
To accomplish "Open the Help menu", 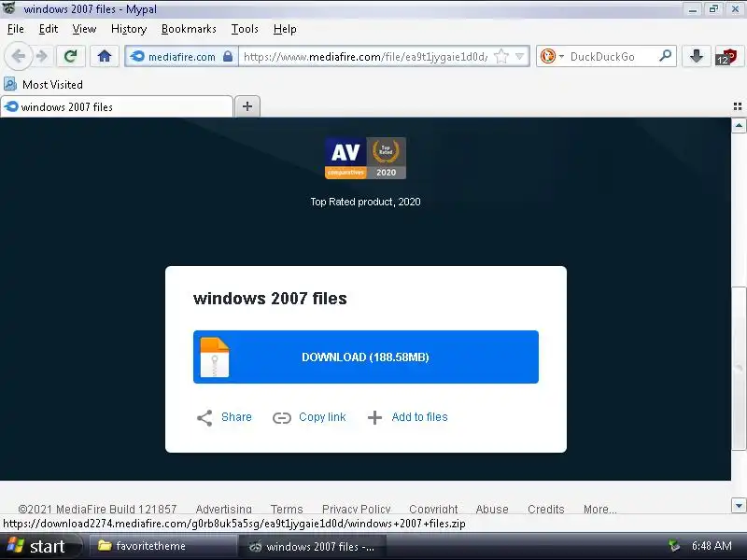I will pos(285,29).
